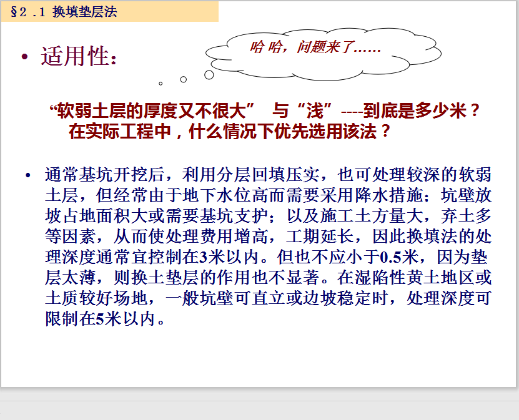Image resolution: width=519 pixels, height=420 pixels.
Task: Click the middle trailing circle below the bubble
Action: (x=184, y=79)
